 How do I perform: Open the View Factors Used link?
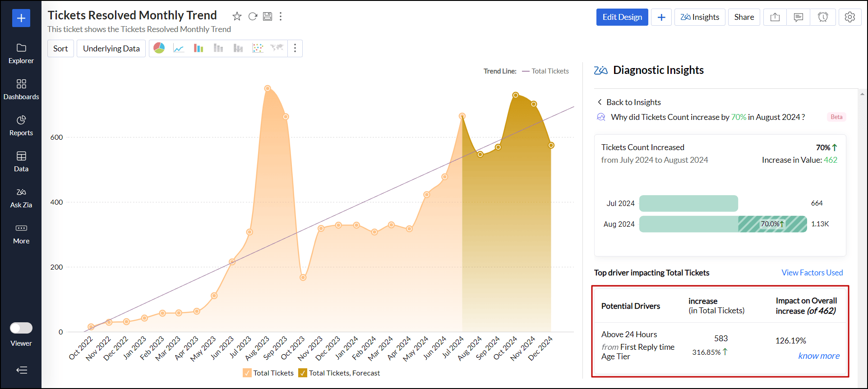(812, 273)
